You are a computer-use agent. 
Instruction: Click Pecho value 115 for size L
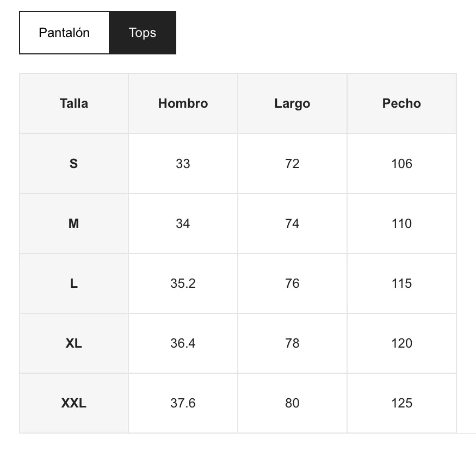point(401,283)
